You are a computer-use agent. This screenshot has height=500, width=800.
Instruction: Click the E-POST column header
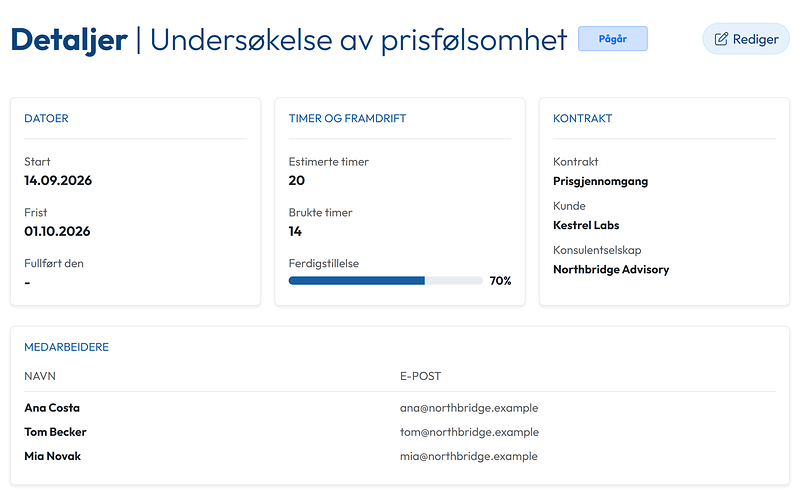pyautogui.click(x=420, y=376)
